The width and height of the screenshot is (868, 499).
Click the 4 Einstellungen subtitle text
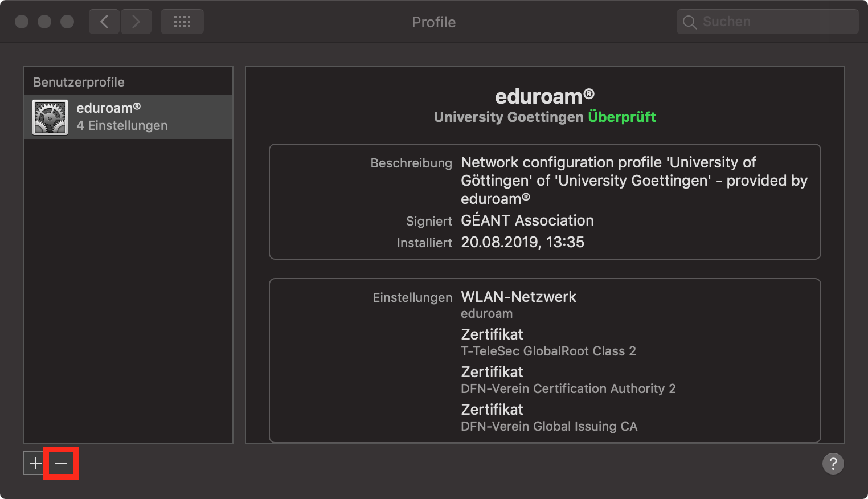click(x=122, y=125)
